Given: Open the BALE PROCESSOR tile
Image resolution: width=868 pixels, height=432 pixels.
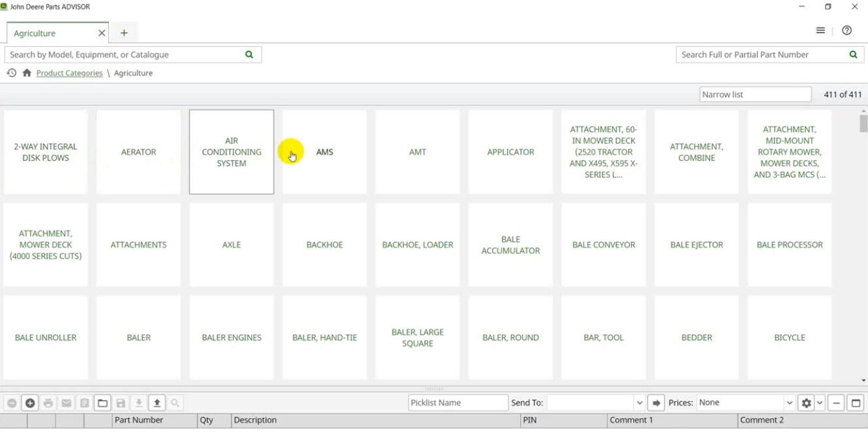Looking at the screenshot, I should coord(790,245).
